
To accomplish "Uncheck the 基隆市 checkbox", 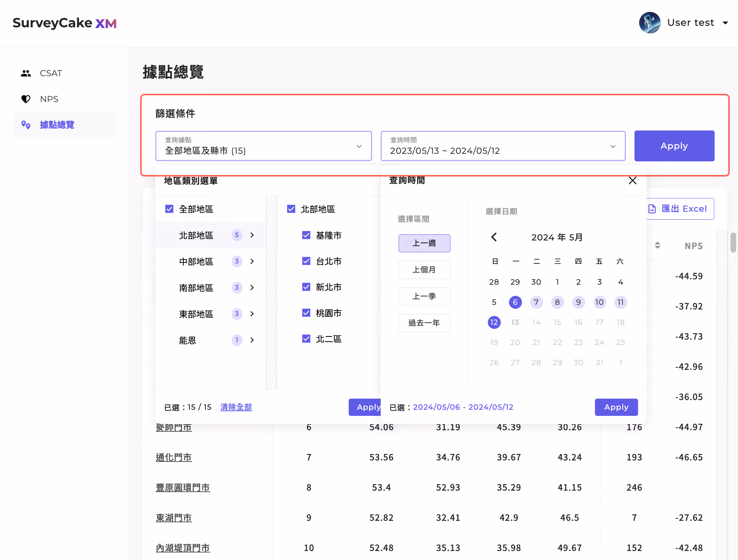I will pos(306,235).
